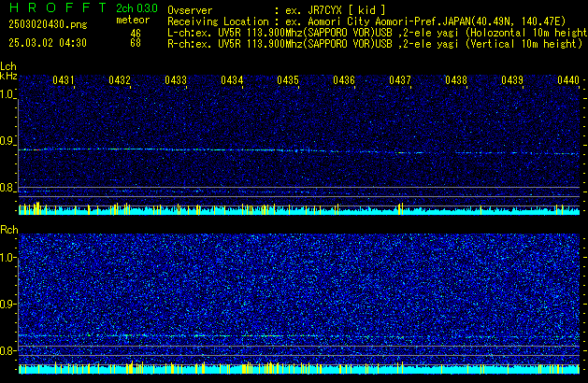Select the R-ch receiver description line
This screenshot has height=383, width=588.
tap(375, 44)
